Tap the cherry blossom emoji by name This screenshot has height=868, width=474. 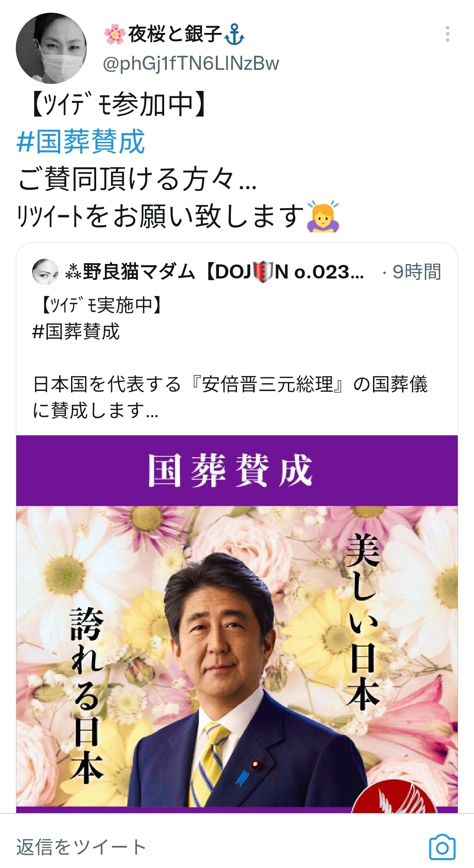coord(115,34)
